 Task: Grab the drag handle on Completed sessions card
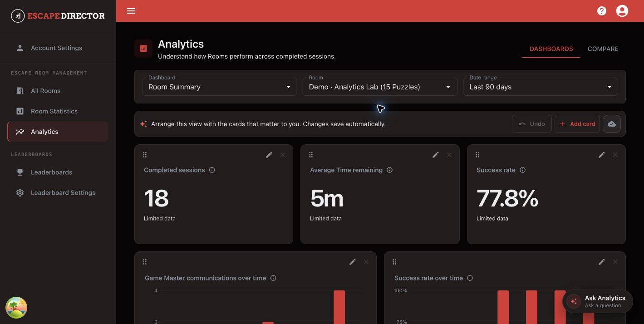145,155
